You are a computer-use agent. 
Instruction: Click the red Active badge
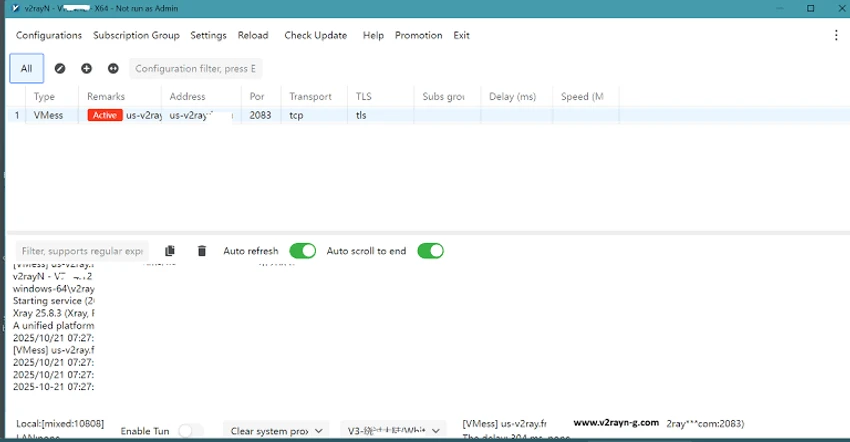105,115
